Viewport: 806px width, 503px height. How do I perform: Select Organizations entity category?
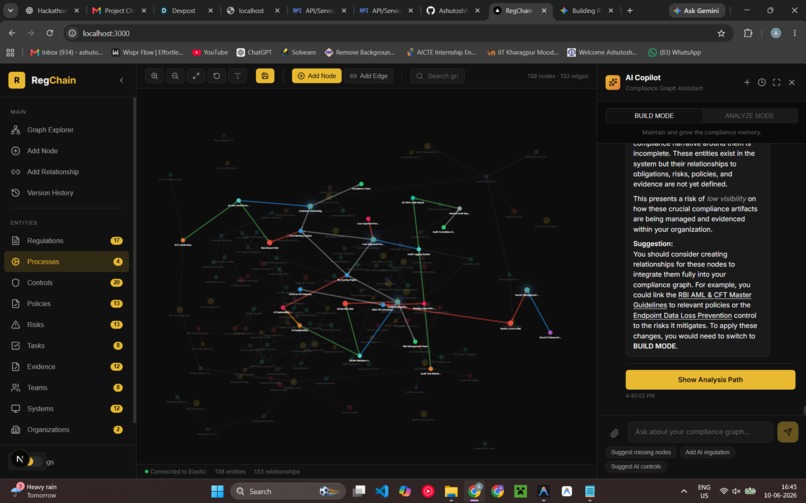67,431
